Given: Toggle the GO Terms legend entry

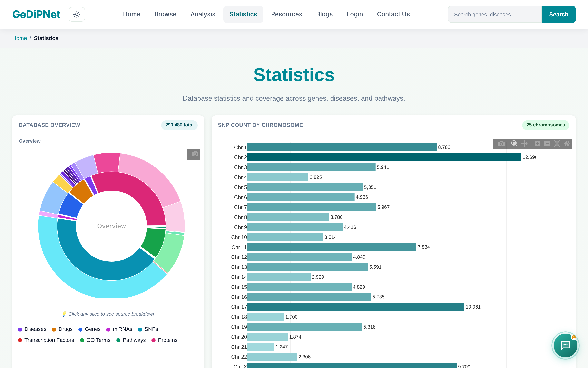Looking at the screenshot, I should coord(95,340).
